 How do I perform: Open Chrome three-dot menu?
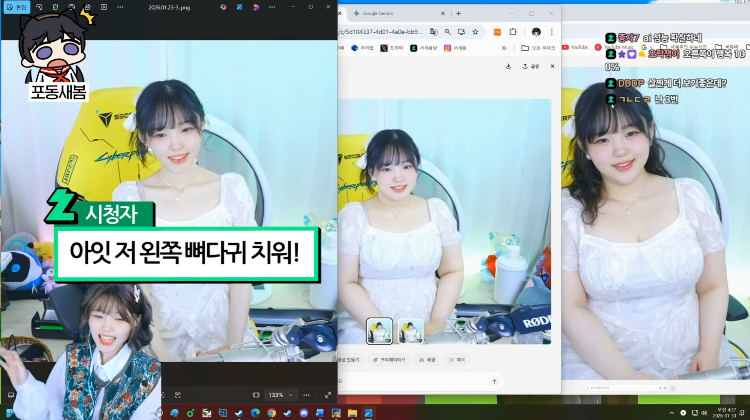click(551, 32)
